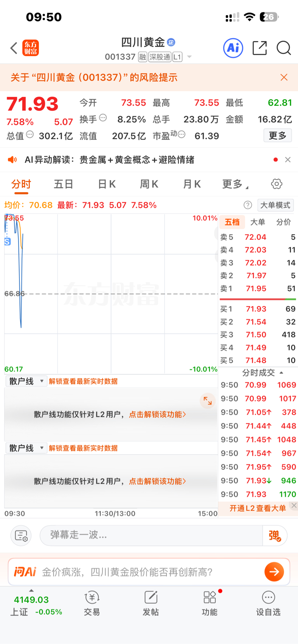Open second 散户线 dropdown
Viewport: 298px width, 644px height.
tap(26, 448)
